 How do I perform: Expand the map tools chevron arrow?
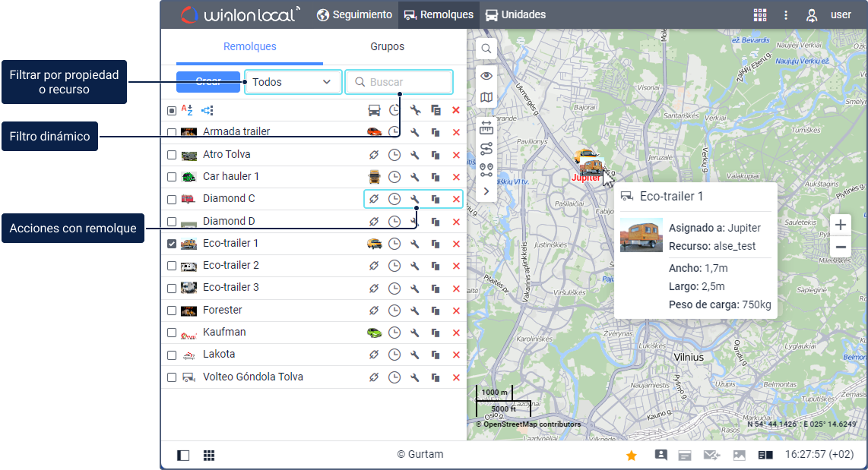click(x=486, y=191)
